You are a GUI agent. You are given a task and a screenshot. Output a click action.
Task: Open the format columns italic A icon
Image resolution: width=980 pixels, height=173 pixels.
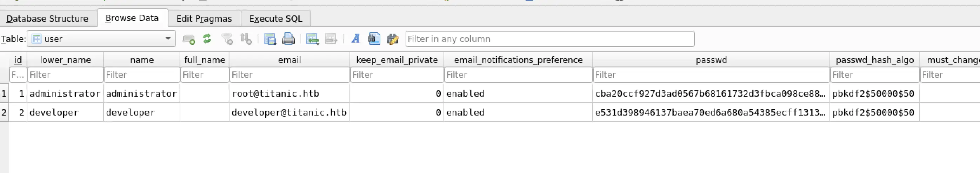click(356, 39)
